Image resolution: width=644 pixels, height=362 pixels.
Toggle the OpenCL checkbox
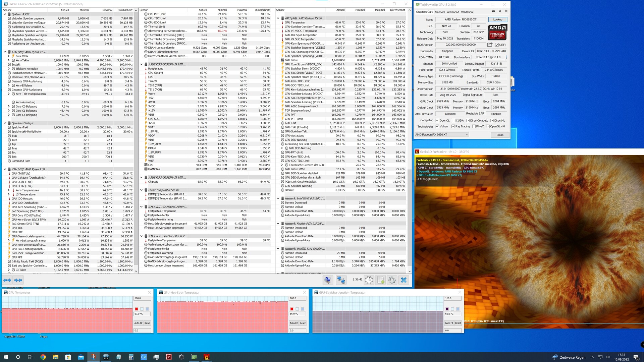[437, 121]
